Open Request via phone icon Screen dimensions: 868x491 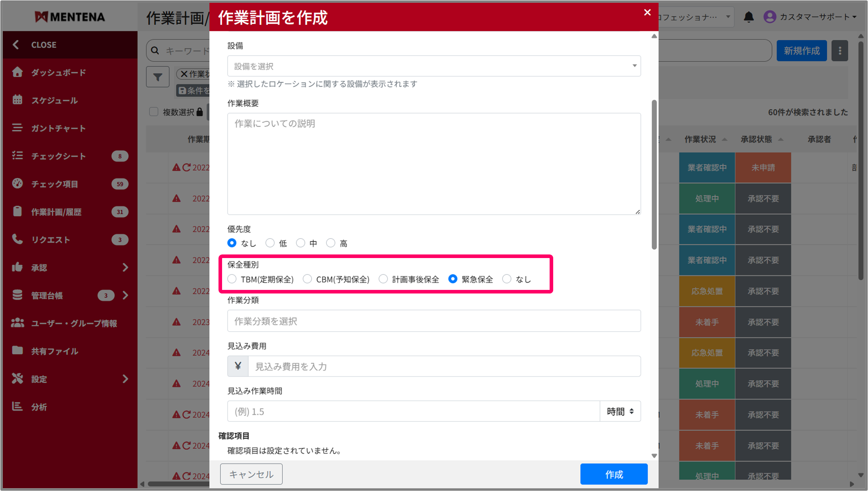[18, 239]
